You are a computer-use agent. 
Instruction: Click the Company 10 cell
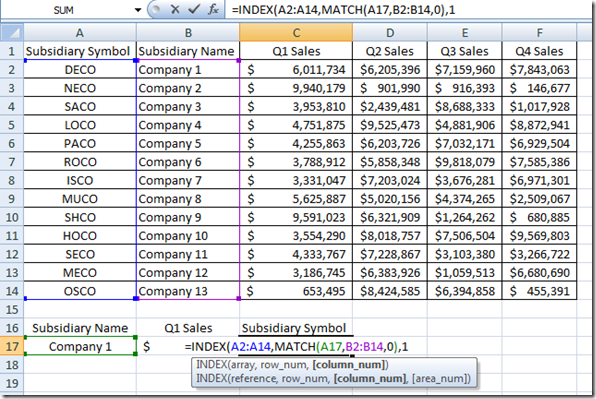coord(188,236)
